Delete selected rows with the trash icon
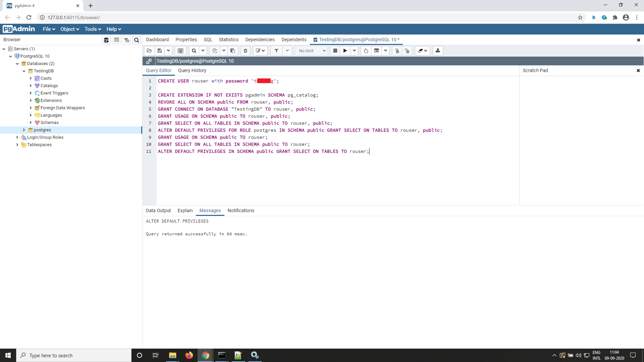Screen dimensions: 644x362 [x=245, y=51]
